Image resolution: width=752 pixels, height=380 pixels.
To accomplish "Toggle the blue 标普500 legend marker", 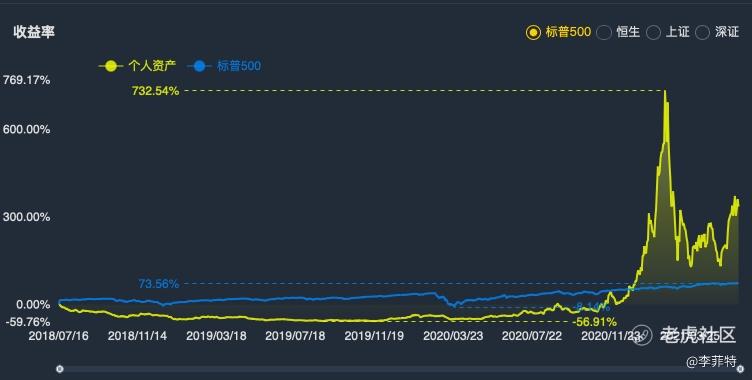I will tap(199, 66).
